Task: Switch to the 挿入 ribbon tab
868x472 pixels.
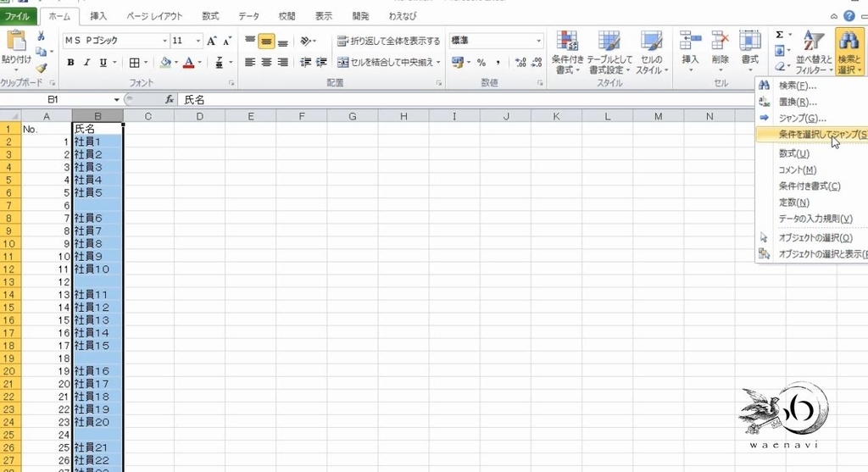Action: tap(98, 16)
